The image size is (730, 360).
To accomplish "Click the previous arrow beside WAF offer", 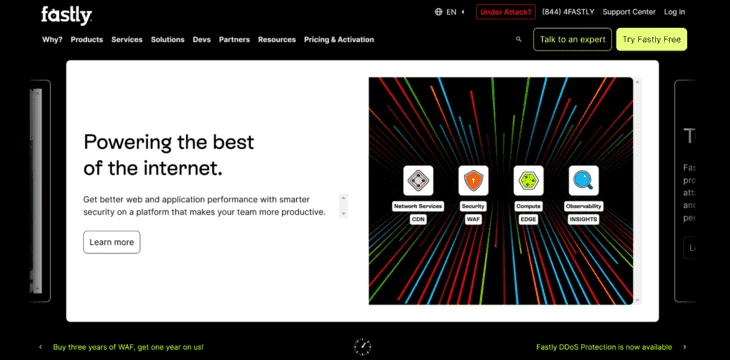I will click(41, 347).
